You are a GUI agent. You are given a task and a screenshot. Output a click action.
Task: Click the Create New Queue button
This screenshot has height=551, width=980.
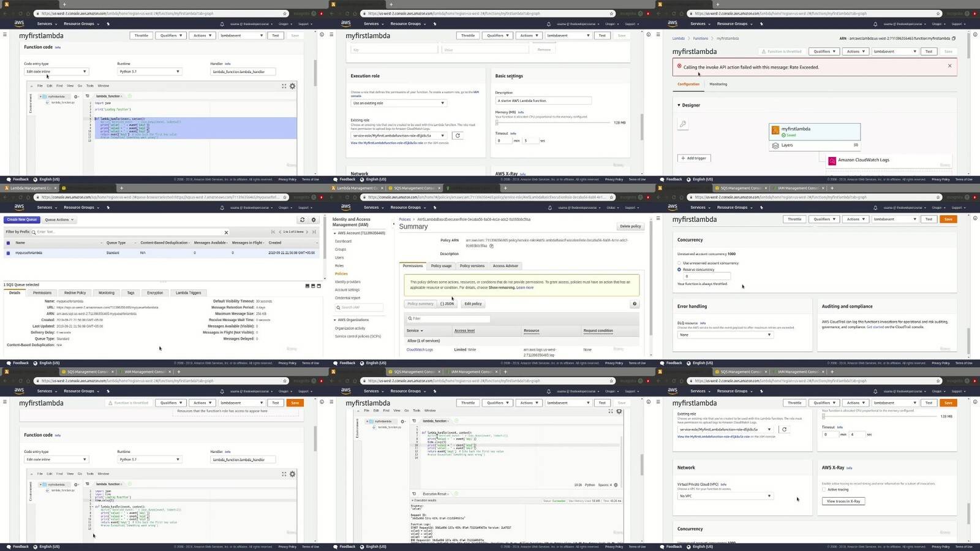(x=22, y=219)
